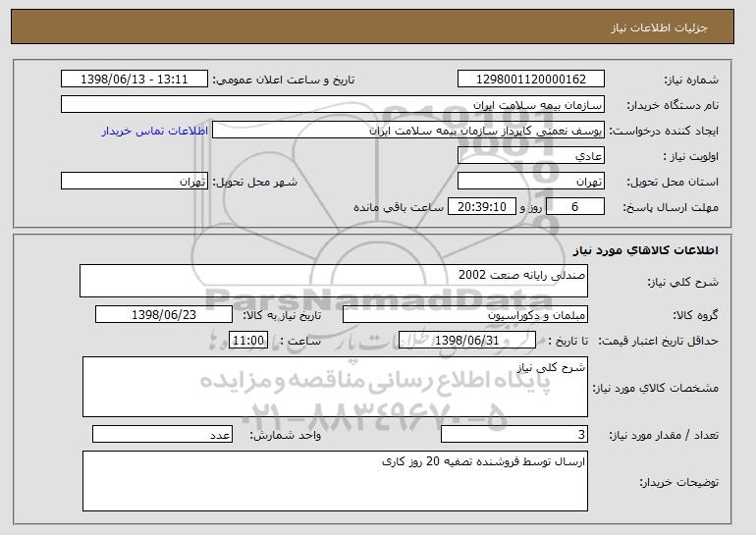Click the شرح کلی نیاز text box
756x535 pixels.
(x=334, y=281)
